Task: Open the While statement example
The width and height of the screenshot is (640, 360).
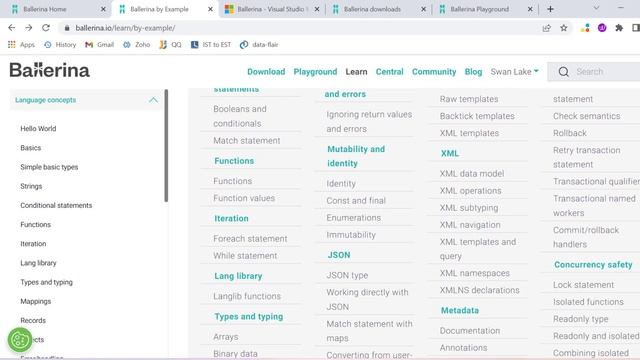Action: coord(245,256)
